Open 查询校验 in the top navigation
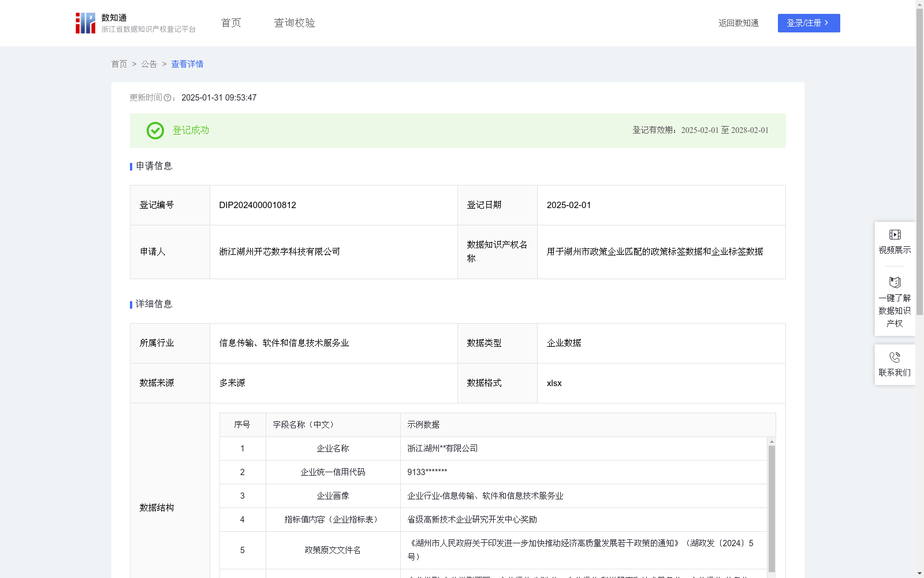The width and height of the screenshot is (924, 578). click(x=295, y=23)
